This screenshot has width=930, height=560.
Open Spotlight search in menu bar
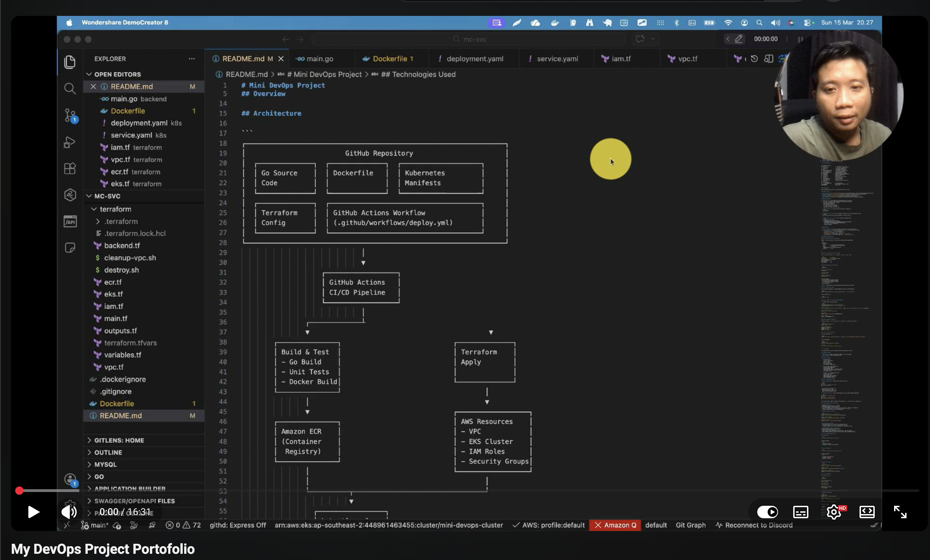pyautogui.click(x=759, y=23)
